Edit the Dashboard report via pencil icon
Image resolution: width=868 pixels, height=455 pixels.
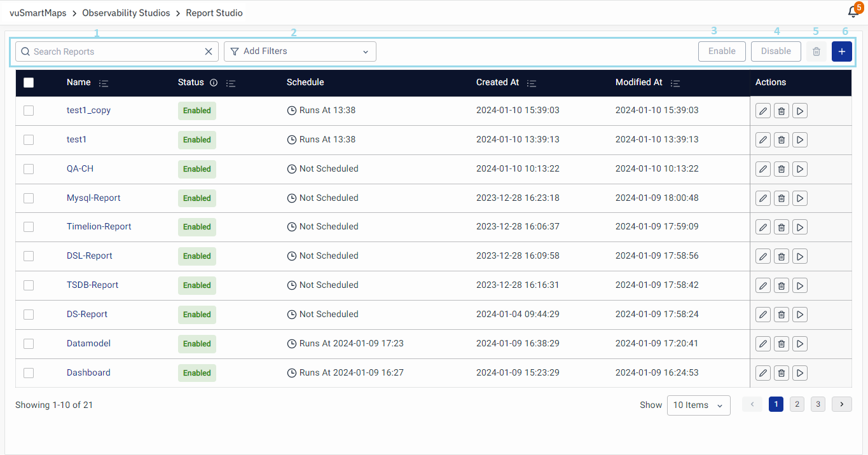tap(763, 373)
